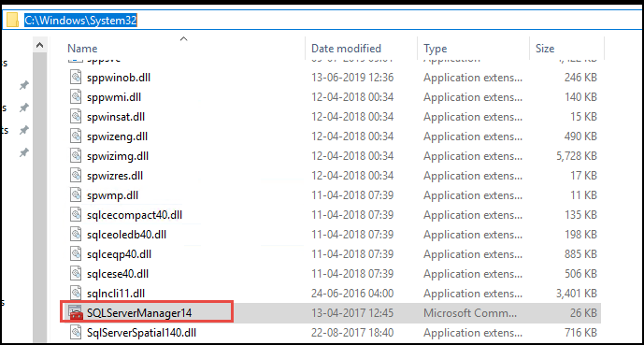Sort by Size column header
The height and width of the screenshot is (345, 644).
[545, 49]
